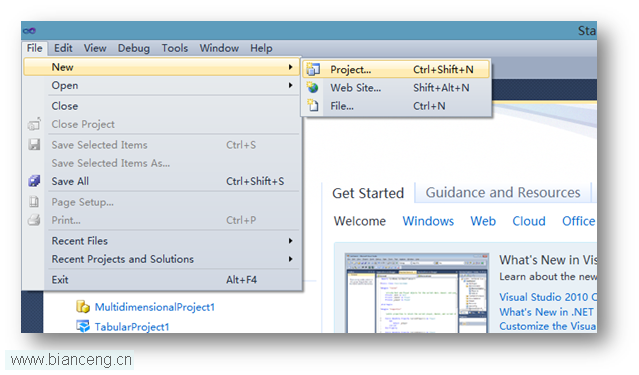Click the New Project icon in submenu

coord(313,69)
